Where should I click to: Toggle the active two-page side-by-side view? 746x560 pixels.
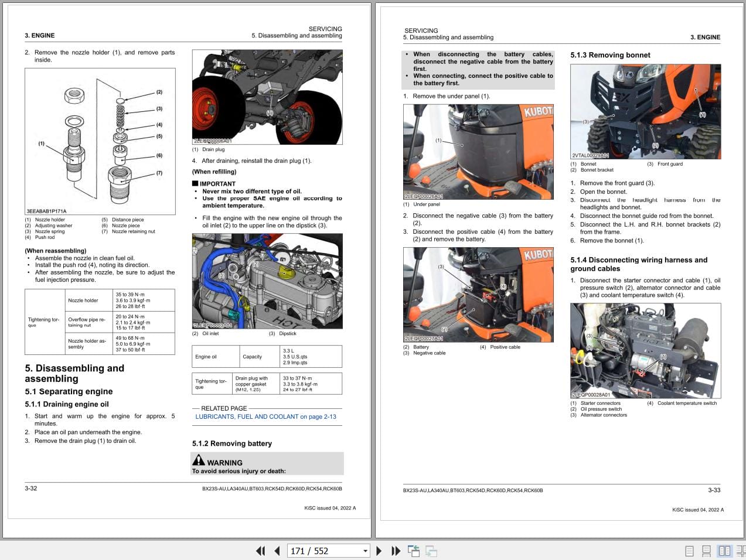point(725,551)
